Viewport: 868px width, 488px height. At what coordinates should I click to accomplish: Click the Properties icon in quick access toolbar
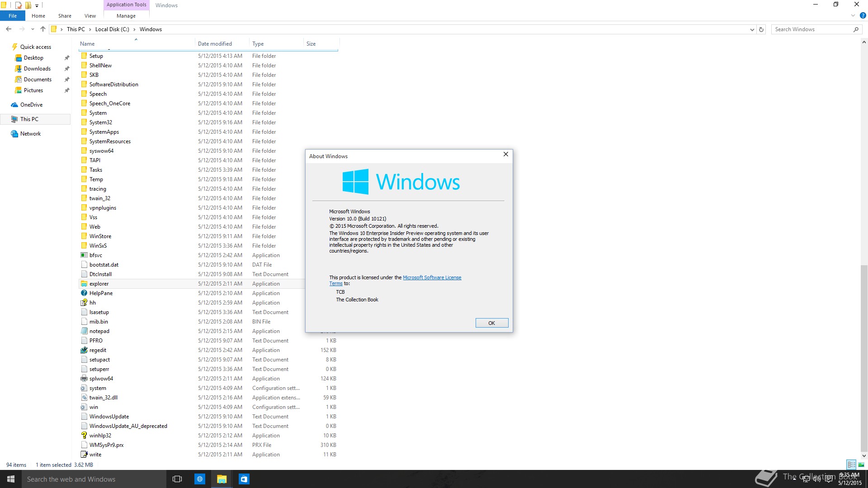click(x=19, y=5)
